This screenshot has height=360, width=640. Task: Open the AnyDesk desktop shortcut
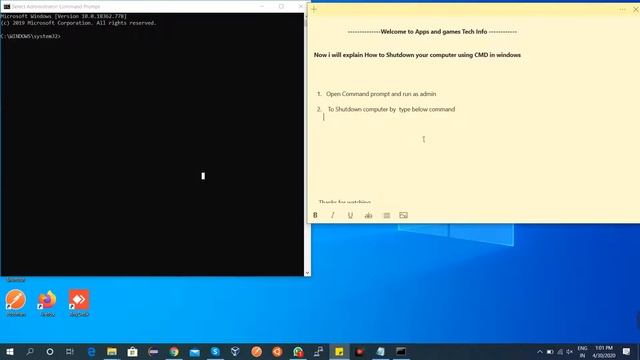pyautogui.click(x=79, y=303)
